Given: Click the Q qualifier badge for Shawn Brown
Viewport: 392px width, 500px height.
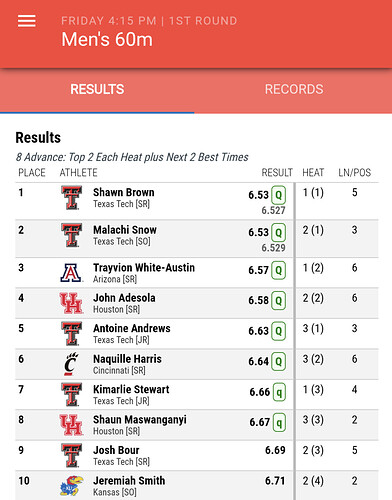Looking at the screenshot, I should coord(278,195).
